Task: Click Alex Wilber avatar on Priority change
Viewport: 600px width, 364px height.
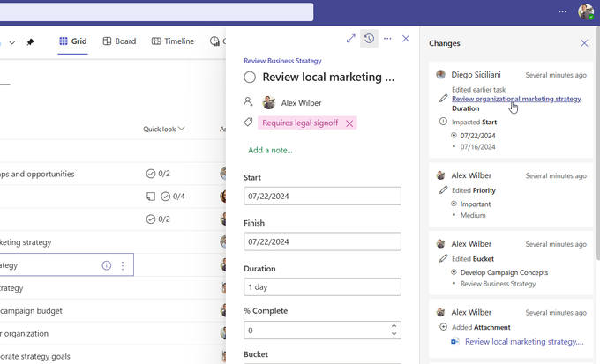Action: [x=441, y=175]
